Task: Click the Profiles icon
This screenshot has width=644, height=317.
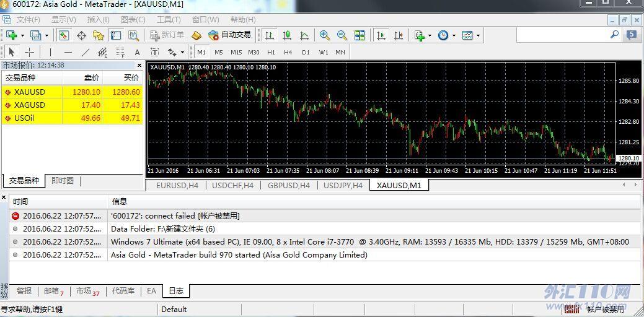Action: pyautogui.click(x=36, y=35)
